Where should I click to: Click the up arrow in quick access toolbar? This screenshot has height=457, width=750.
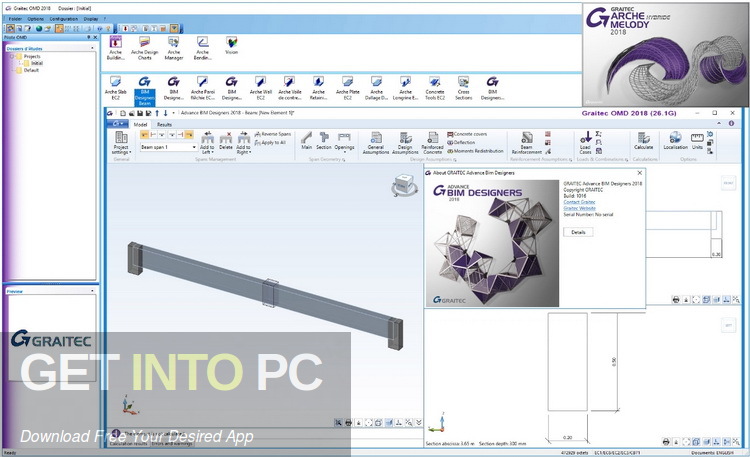tap(157, 113)
